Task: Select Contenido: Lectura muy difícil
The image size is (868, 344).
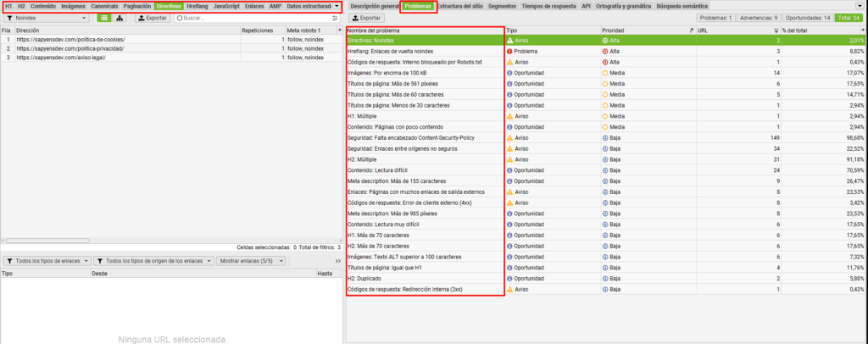Action: pyautogui.click(x=605, y=225)
